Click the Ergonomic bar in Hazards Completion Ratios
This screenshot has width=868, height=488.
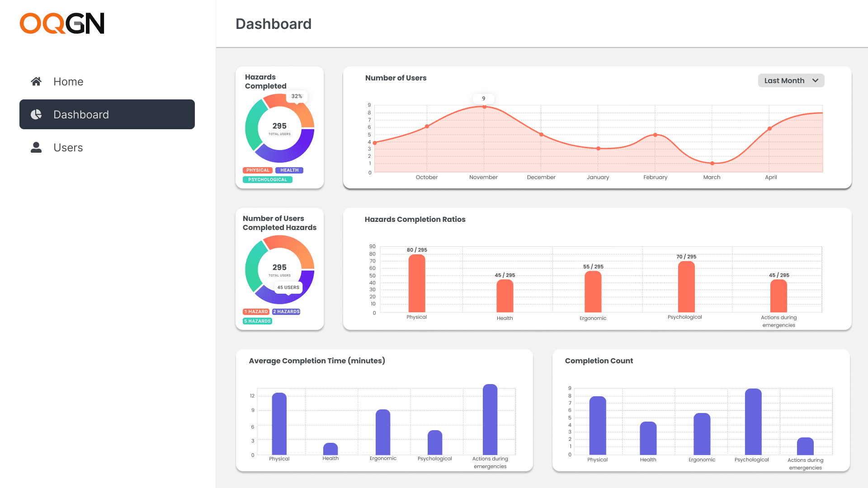click(593, 291)
